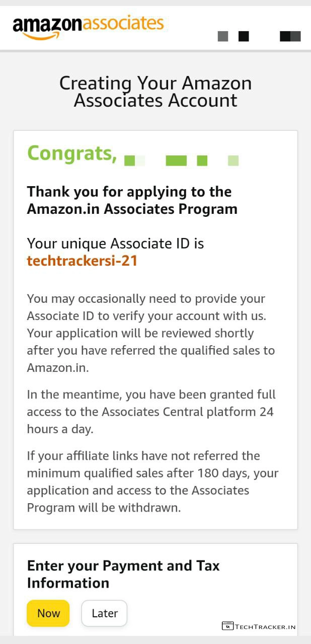Click the TechTracker.in watermark text
311x644 pixels.
click(265, 627)
